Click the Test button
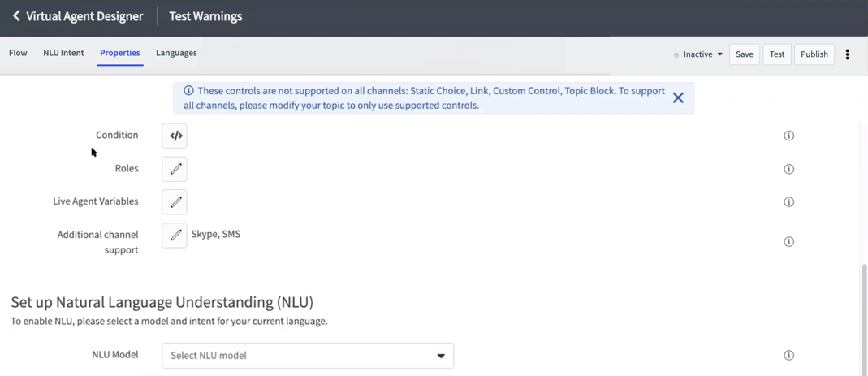 777,54
